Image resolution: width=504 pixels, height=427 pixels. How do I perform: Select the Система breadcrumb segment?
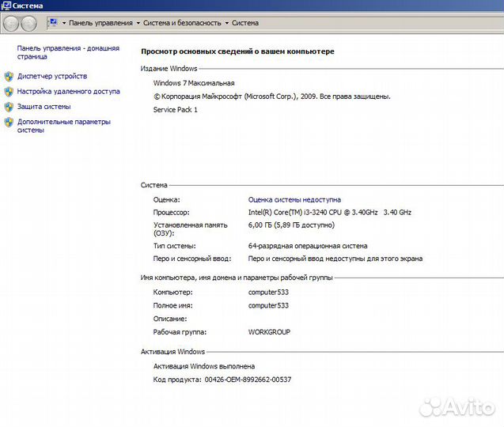pos(245,23)
